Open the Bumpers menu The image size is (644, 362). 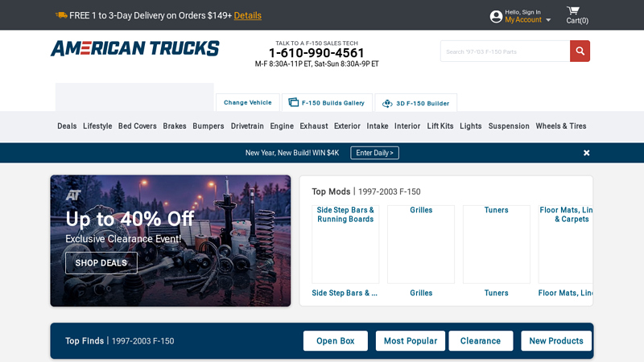point(208,126)
